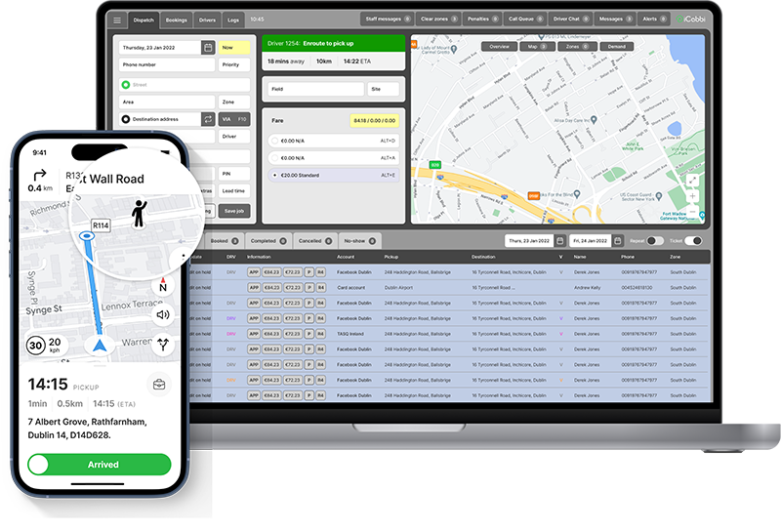Tap the route options fork icon
The image size is (781, 532).
[162, 344]
